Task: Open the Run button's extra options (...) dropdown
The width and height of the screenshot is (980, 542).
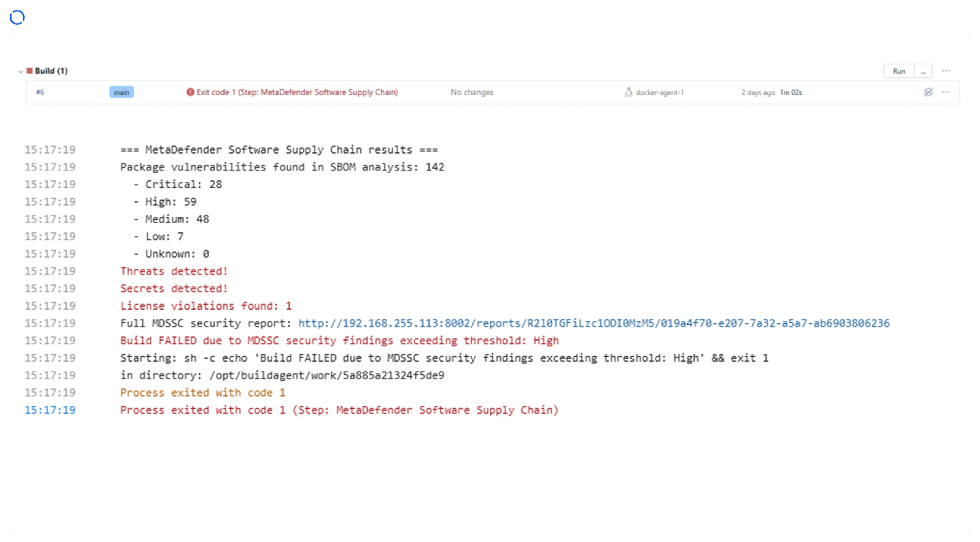Action: [x=923, y=71]
